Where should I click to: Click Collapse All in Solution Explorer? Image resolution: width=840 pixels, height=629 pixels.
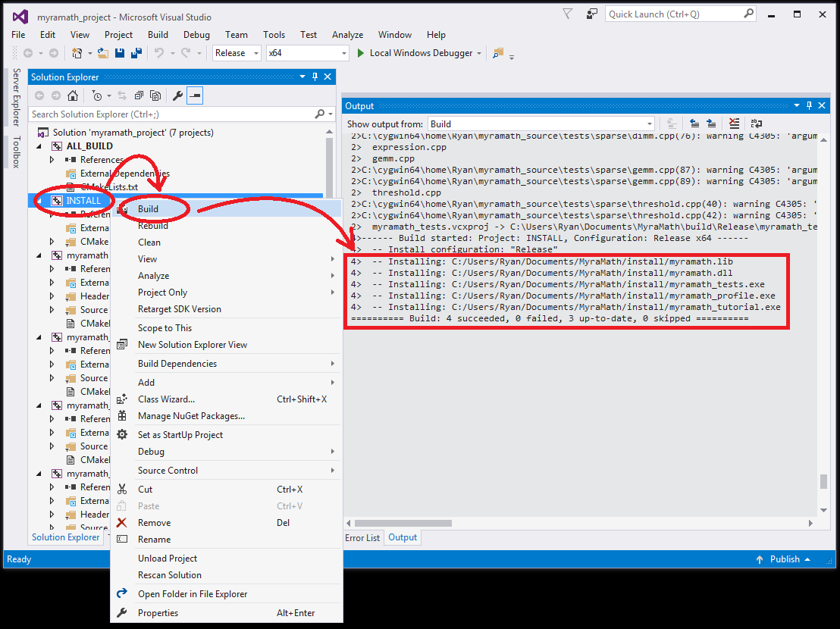[139, 95]
